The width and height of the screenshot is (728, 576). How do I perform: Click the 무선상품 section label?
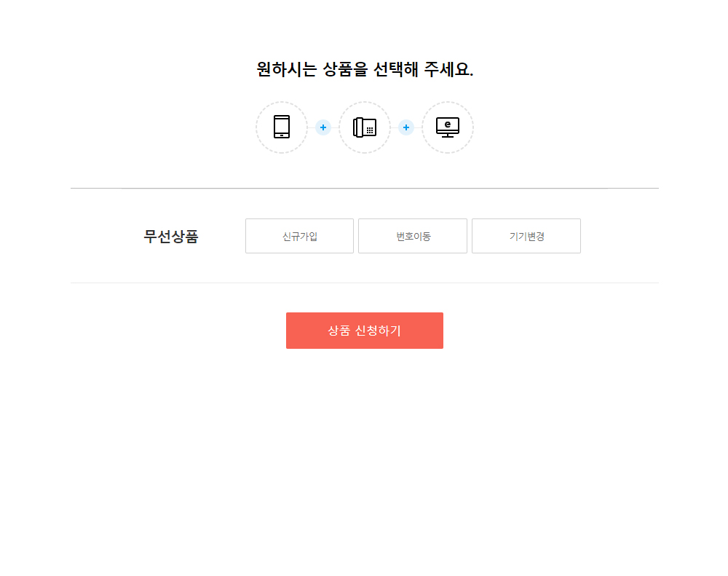point(171,237)
